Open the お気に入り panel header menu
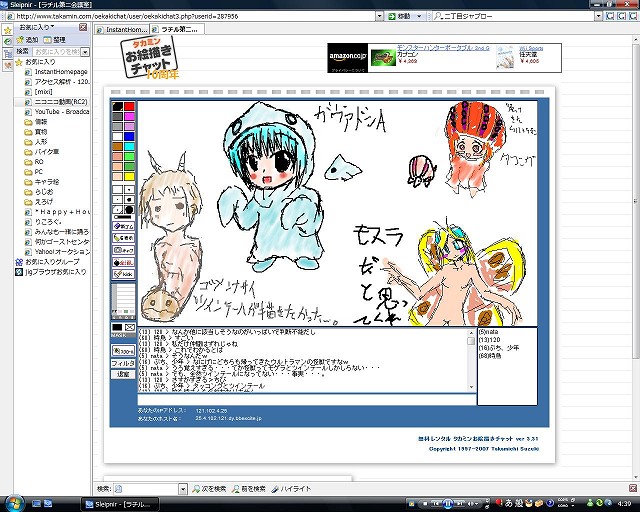The height and width of the screenshot is (512, 640). click(37, 27)
